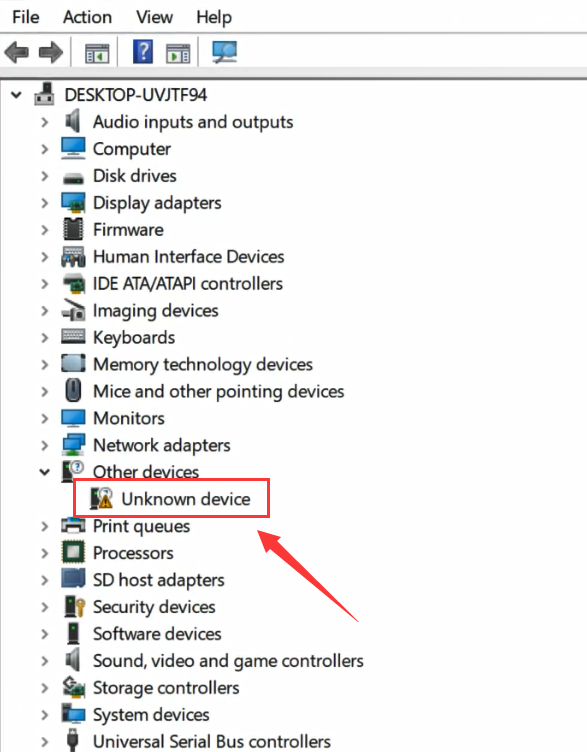
Task: Collapse the DESKTOP-UVJTF94 root node
Action: pyautogui.click(x=16, y=94)
